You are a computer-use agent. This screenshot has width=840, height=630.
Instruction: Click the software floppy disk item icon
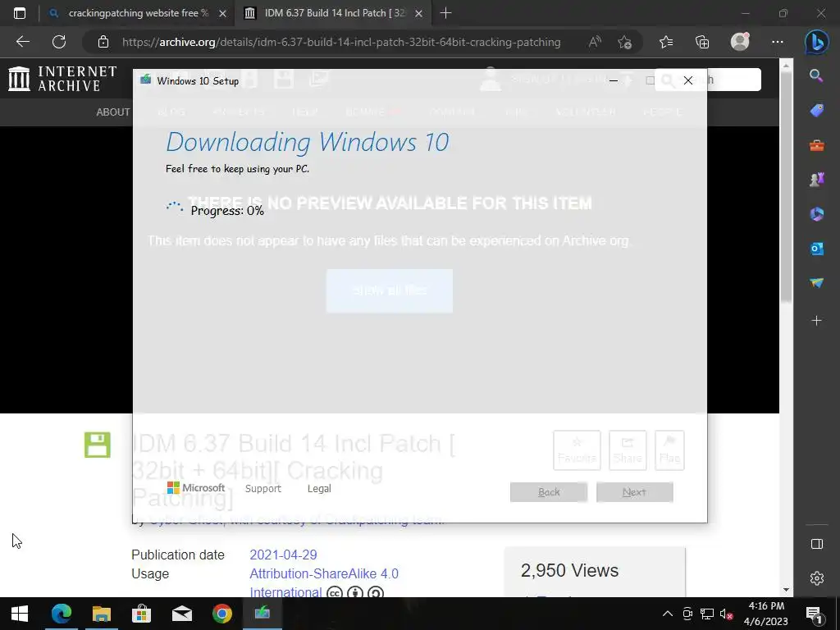pyautogui.click(x=98, y=445)
